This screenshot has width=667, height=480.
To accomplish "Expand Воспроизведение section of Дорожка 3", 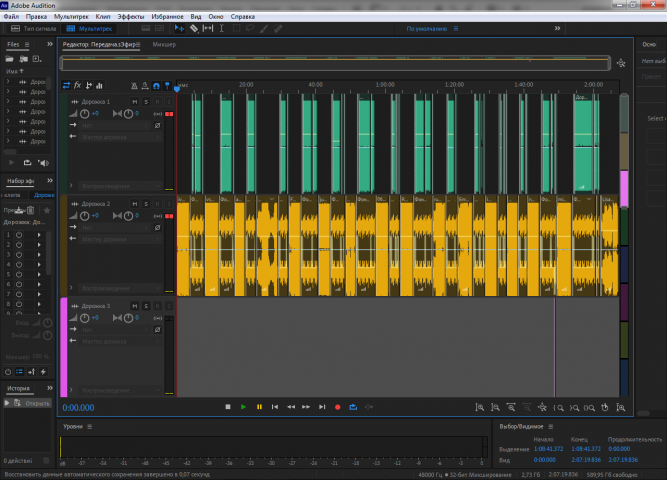I will (71, 390).
